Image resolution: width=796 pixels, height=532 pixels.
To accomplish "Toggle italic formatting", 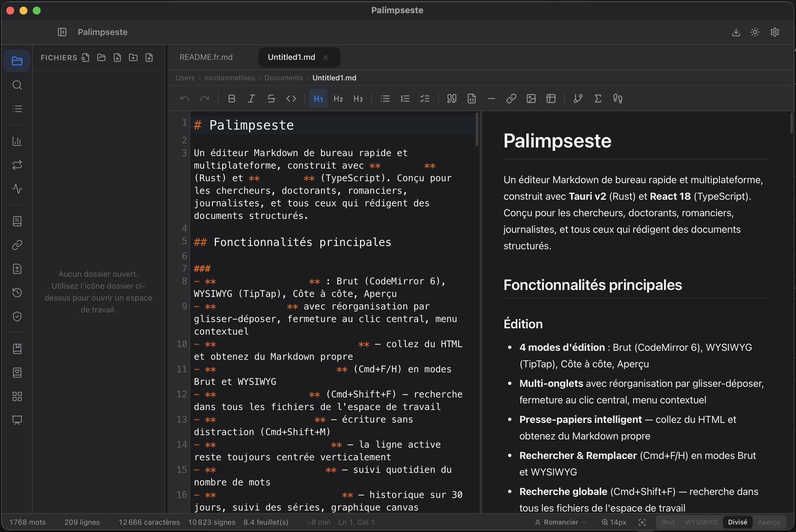I will coord(251,99).
